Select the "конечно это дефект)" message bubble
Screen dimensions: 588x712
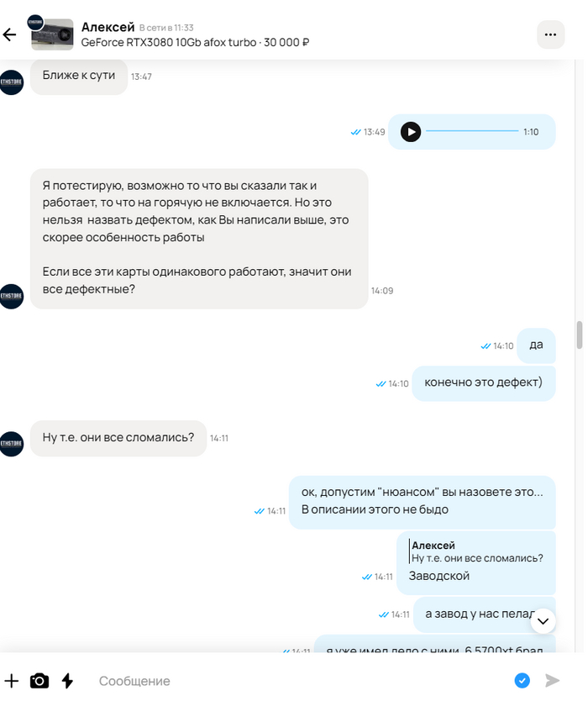(x=484, y=383)
